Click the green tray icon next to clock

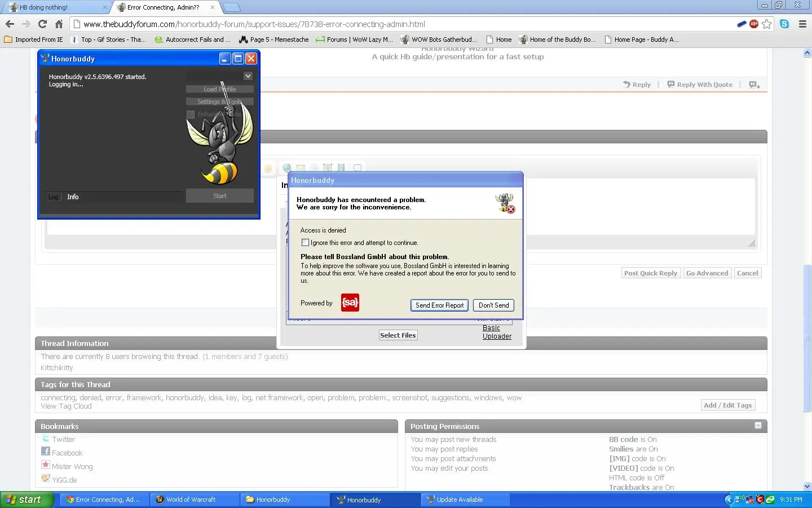point(770,500)
